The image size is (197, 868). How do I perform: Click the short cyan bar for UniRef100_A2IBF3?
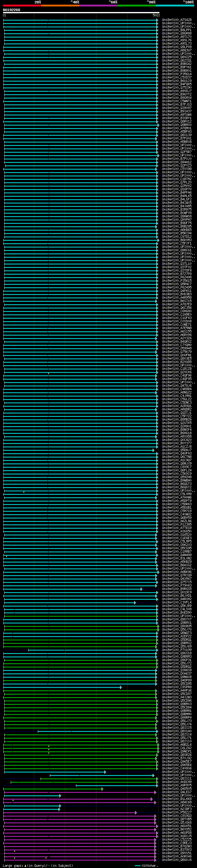pos(32,809)
